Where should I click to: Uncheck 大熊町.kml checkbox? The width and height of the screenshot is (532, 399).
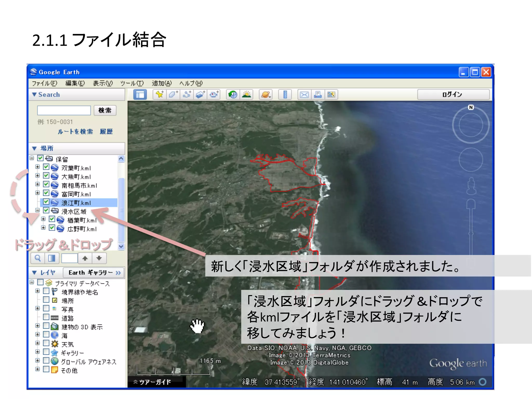coord(46,176)
